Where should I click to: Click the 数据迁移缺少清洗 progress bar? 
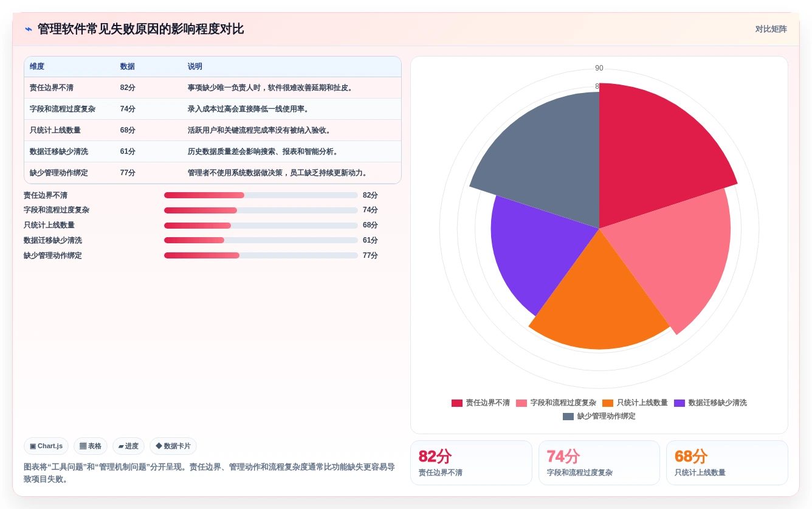pyautogui.click(x=261, y=240)
